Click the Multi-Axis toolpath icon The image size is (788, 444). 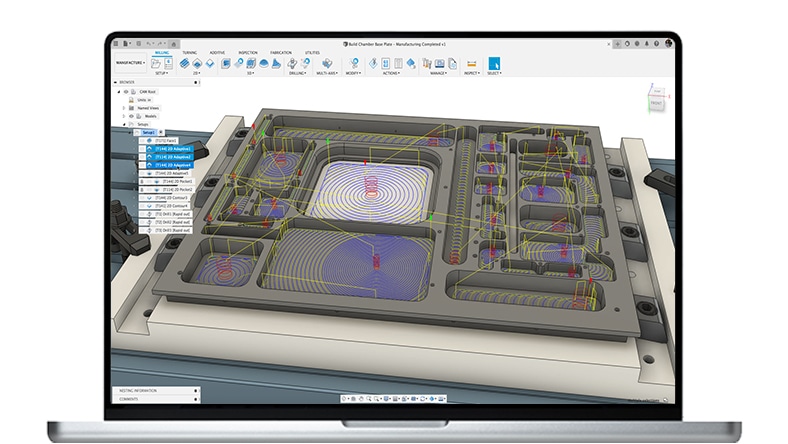pos(327,62)
